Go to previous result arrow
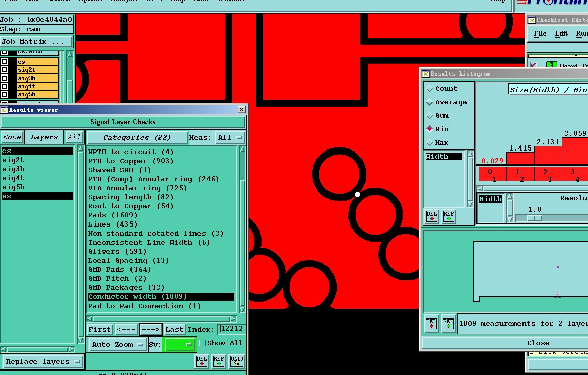The width and height of the screenshot is (588, 375). [x=126, y=330]
